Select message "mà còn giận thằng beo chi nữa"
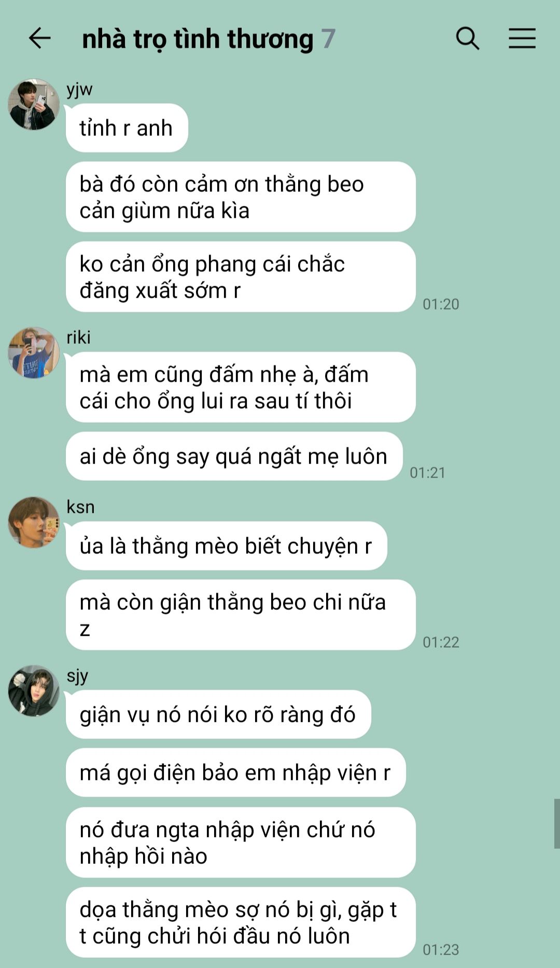 click(241, 615)
